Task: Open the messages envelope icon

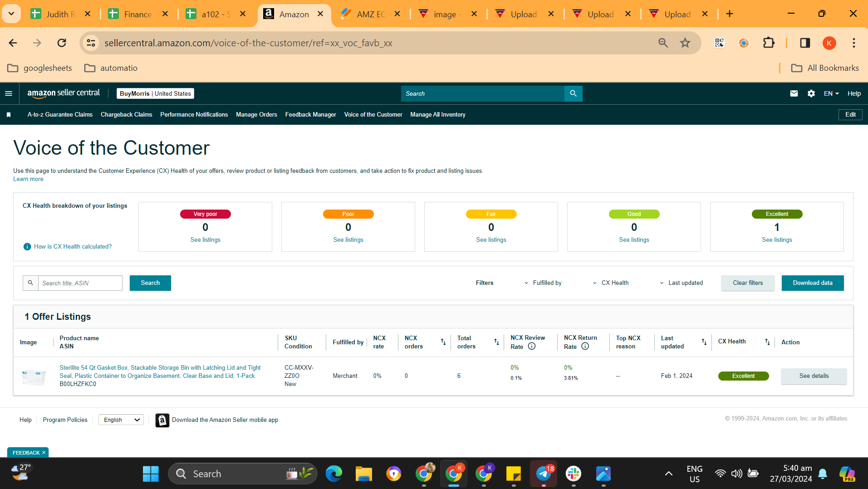Action: pyautogui.click(x=794, y=93)
